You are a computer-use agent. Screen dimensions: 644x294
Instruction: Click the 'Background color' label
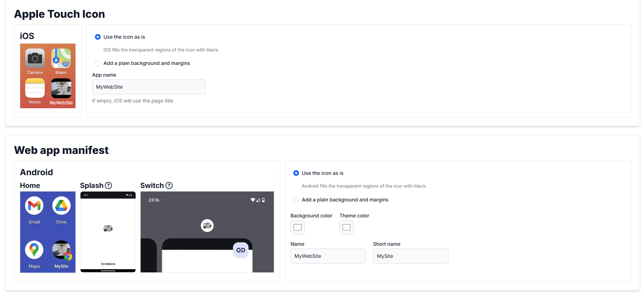click(311, 216)
